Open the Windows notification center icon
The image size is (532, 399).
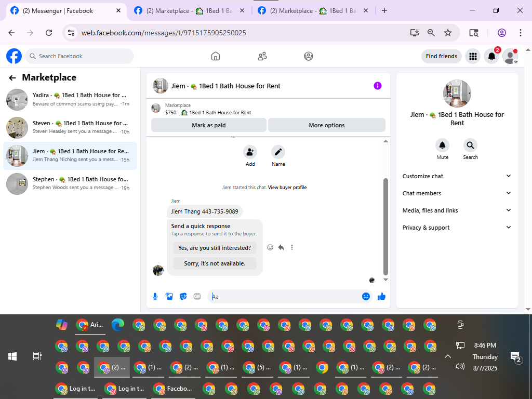pos(515,357)
